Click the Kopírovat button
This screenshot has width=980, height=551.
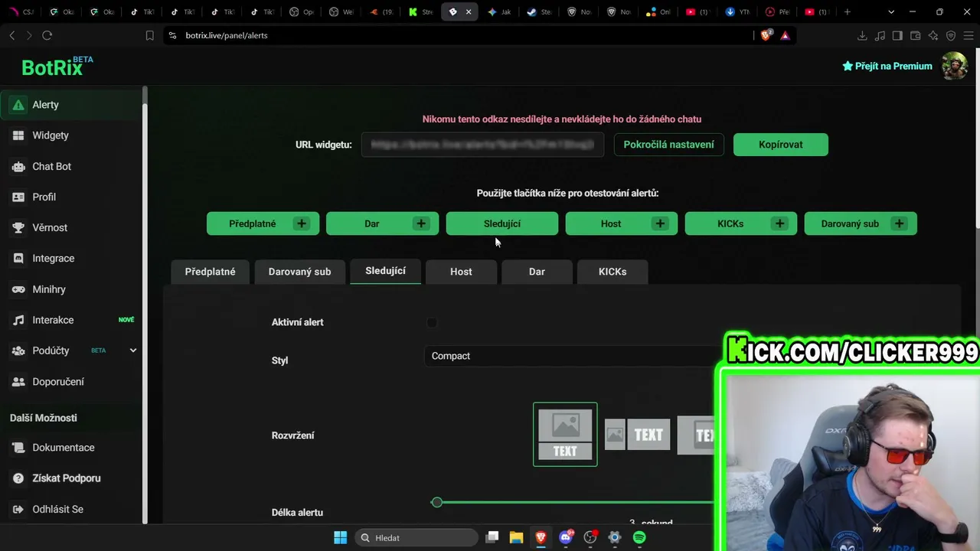tap(780, 145)
